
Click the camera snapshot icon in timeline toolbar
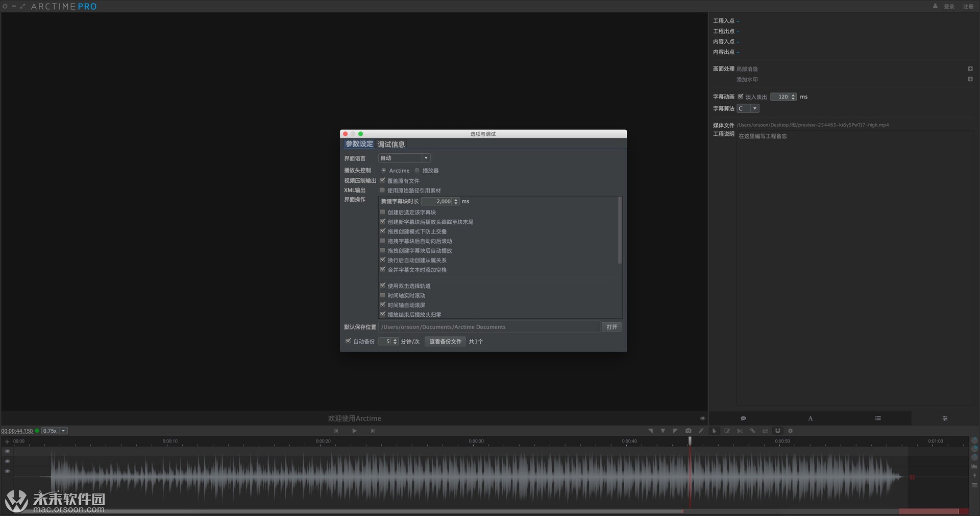point(688,431)
